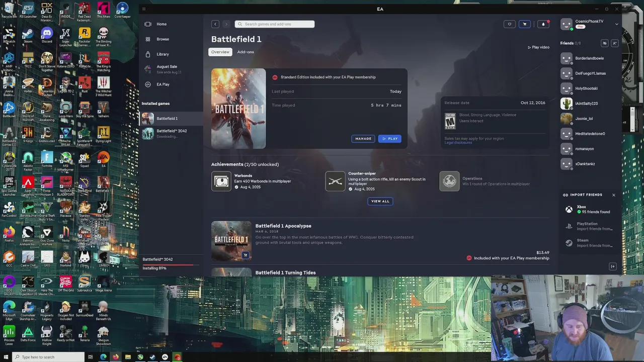Click the Firefox desktop shortcut
This screenshot has width=644, height=362.
click(9, 235)
